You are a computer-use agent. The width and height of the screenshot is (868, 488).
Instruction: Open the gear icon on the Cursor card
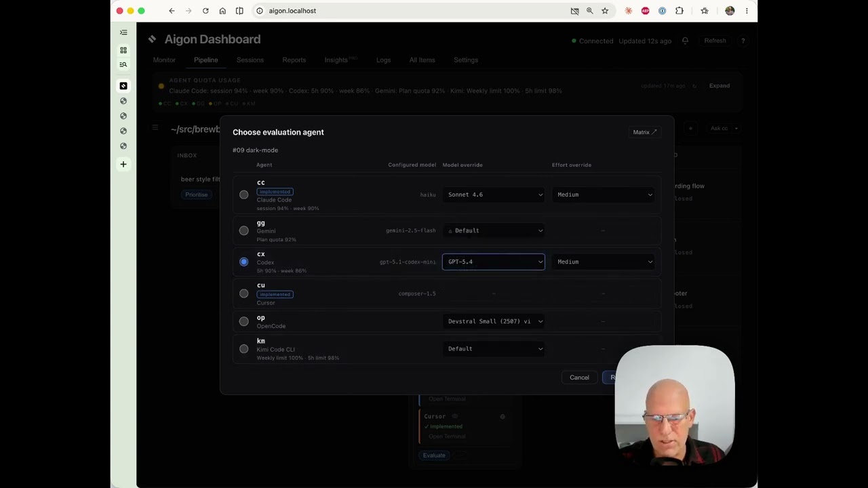click(502, 417)
